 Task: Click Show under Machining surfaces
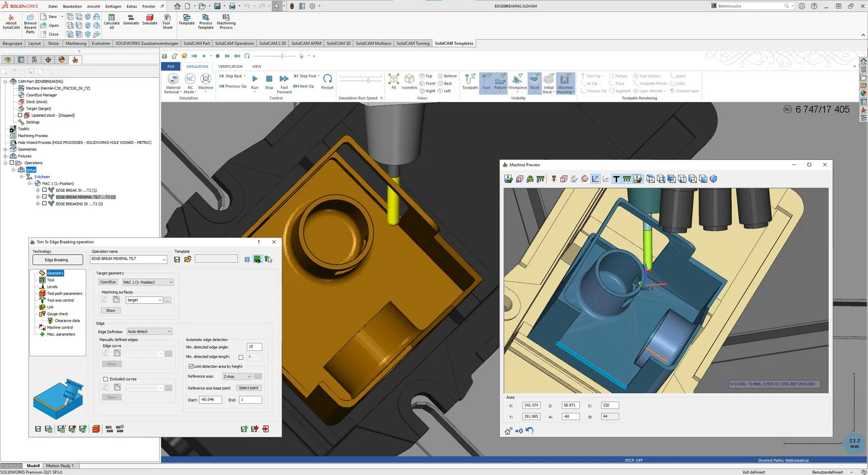(x=111, y=311)
